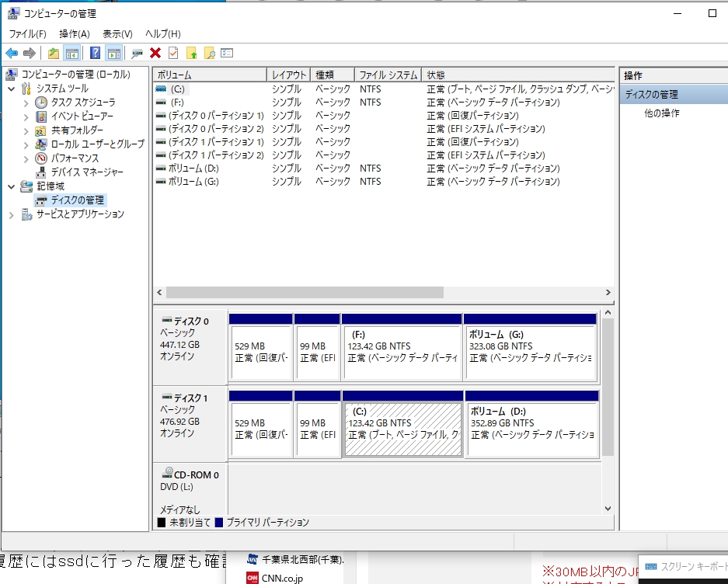The image size is (728, 584).
Task: Click the black 未割り当て legend swatch
Action: [162, 522]
